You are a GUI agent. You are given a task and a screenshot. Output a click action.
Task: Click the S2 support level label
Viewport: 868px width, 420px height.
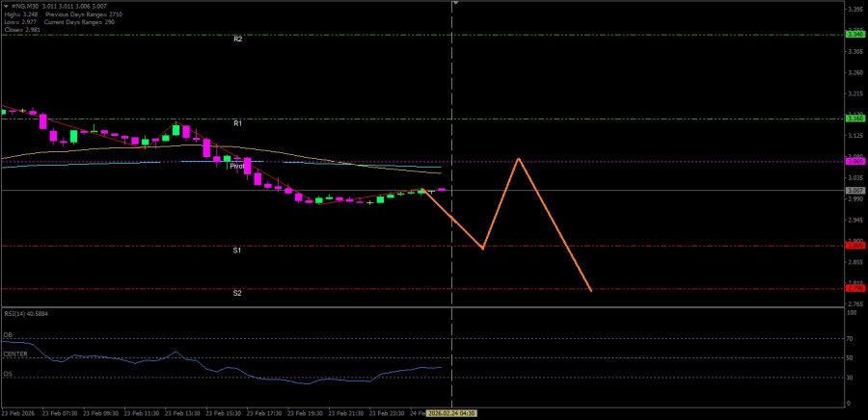(x=237, y=293)
